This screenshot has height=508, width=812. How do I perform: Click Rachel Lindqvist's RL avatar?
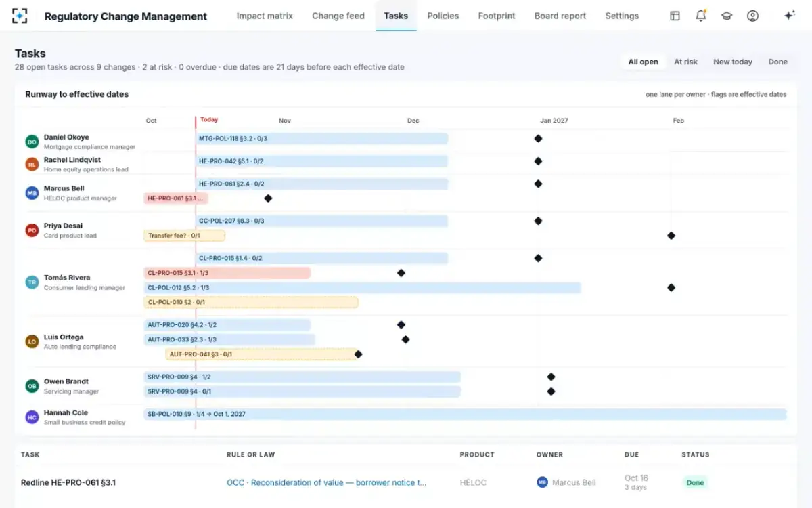32,164
